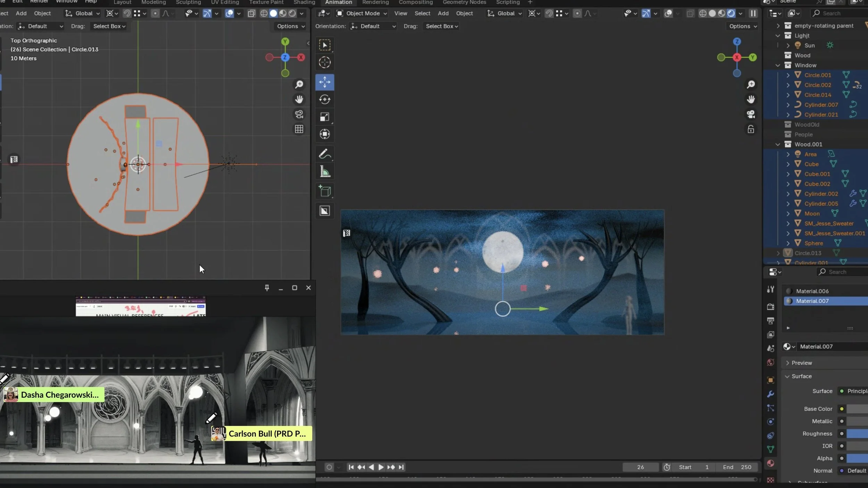Image resolution: width=868 pixels, height=488 pixels.
Task: Activate the Transform tool icon
Action: (x=325, y=134)
